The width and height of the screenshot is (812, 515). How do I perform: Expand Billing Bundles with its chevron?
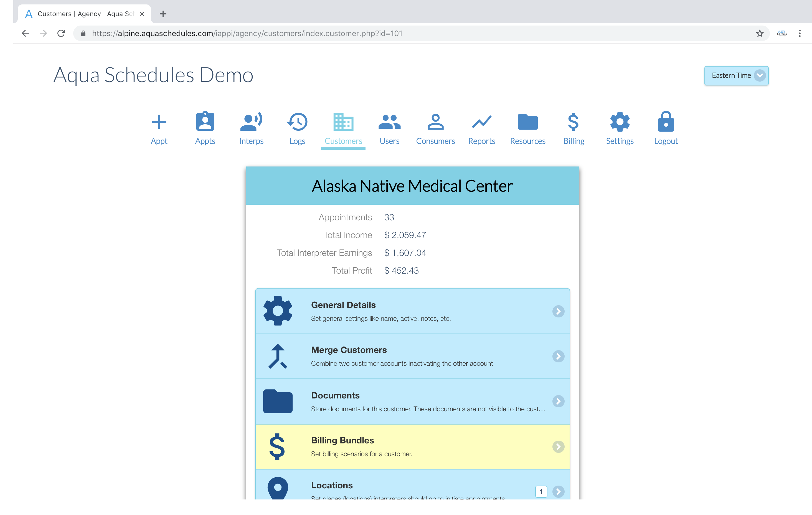pos(558,446)
